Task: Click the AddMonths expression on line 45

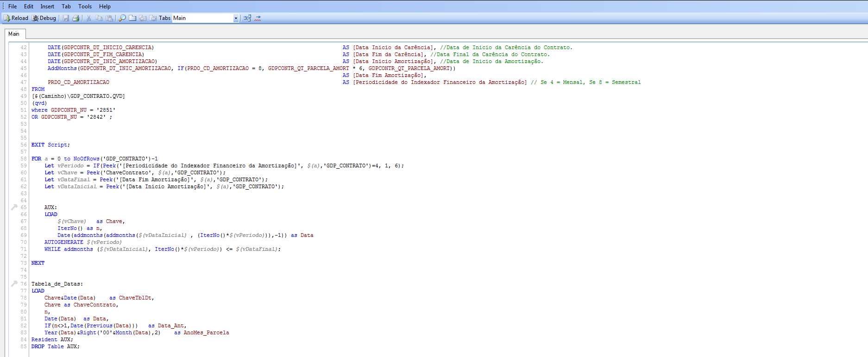Action: point(252,68)
